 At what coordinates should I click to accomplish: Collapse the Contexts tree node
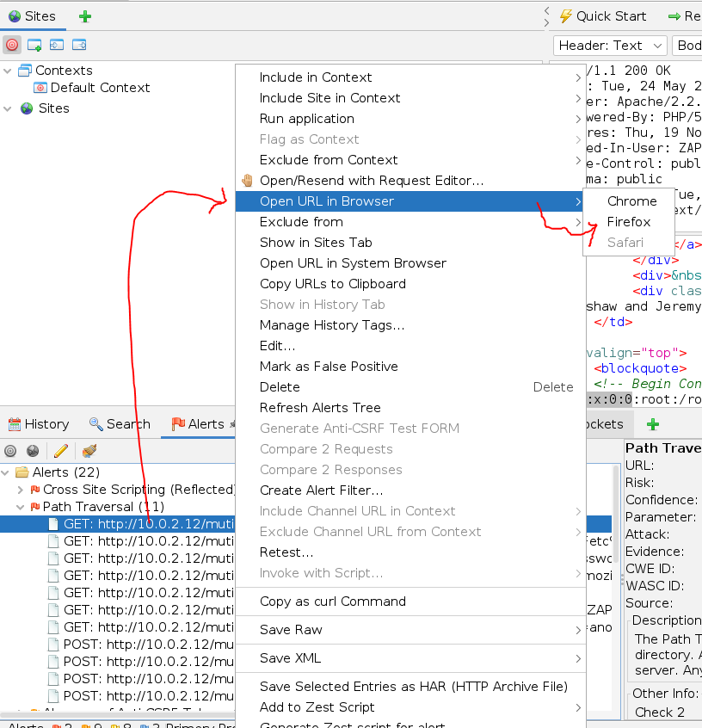click(x=8, y=71)
